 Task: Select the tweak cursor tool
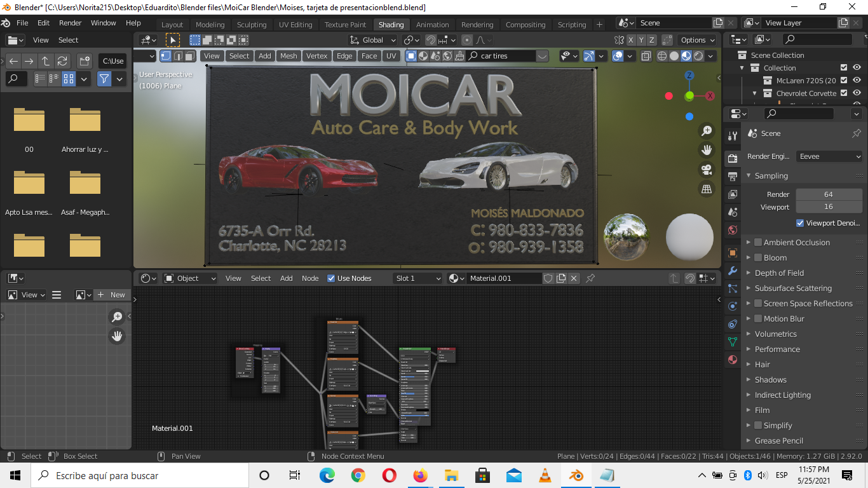(x=172, y=40)
